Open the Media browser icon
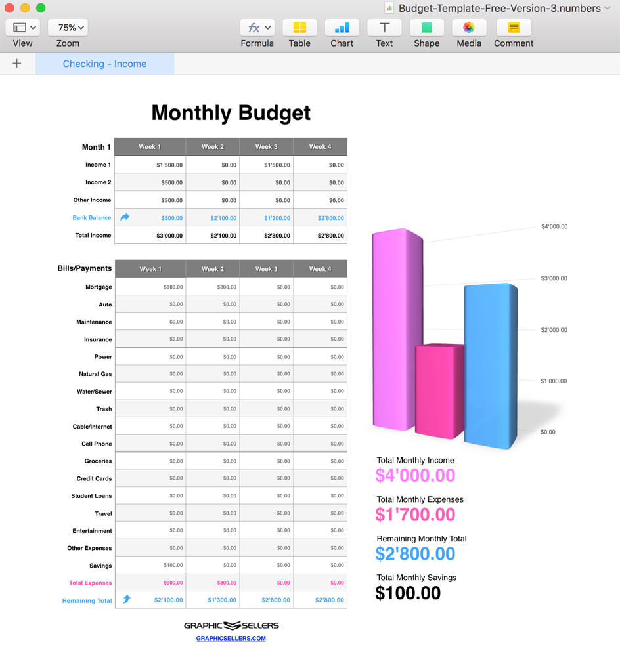 coord(468,28)
